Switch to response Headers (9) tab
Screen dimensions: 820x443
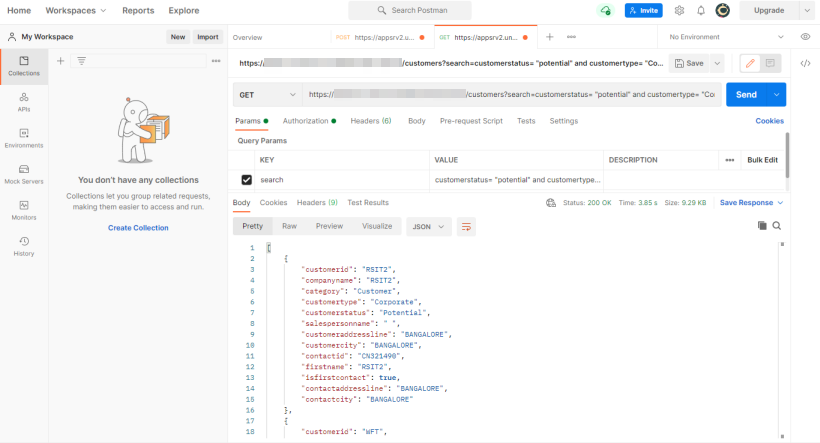pyautogui.click(x=317, y=202)
